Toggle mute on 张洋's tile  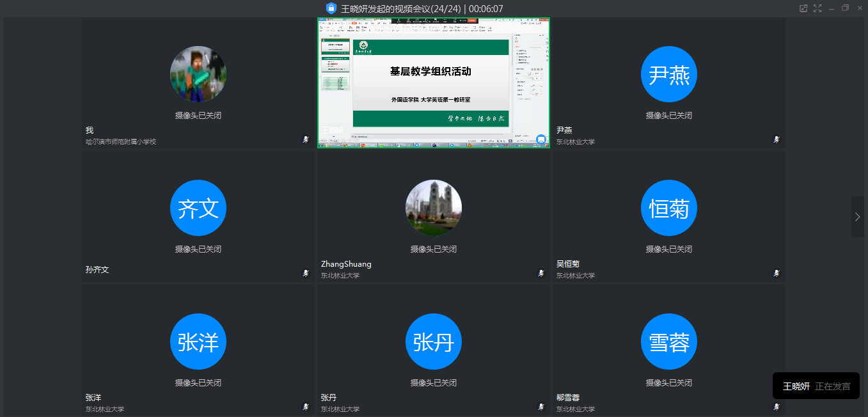click(x=305, y=406)
